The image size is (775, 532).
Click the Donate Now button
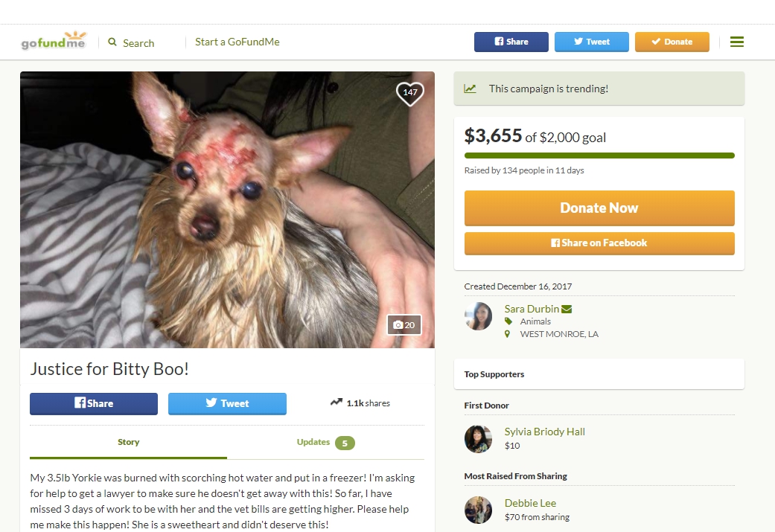point(599,208)
